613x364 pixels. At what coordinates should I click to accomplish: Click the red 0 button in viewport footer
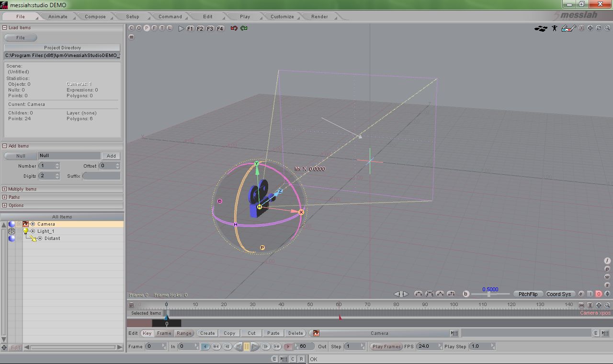pyautogui.click(x=599, y=294)
